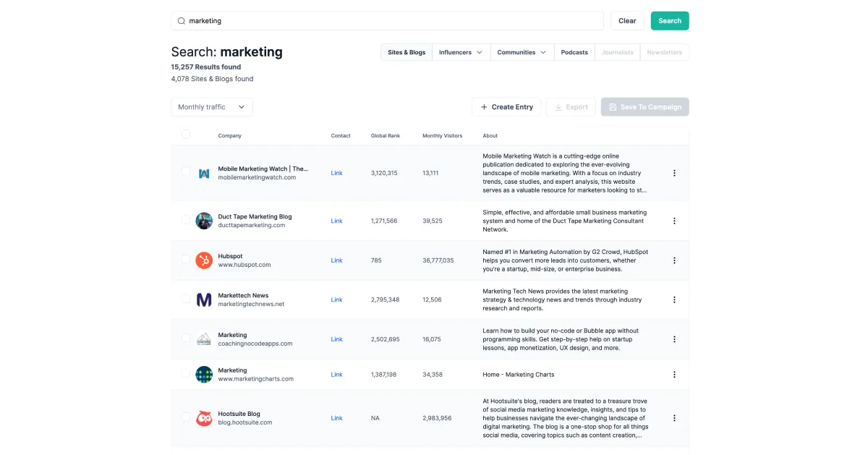This screenshot has height=455, width=868.
Task: Click the ducttapemarketing.com domain text
Action: (x=252, y=225)
